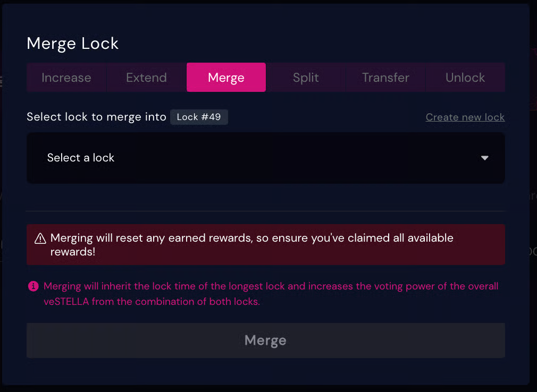The height and width of the screenshot is (392, 537).
Task: Click the pink info circle icon
Action: (x=33, y=286)
